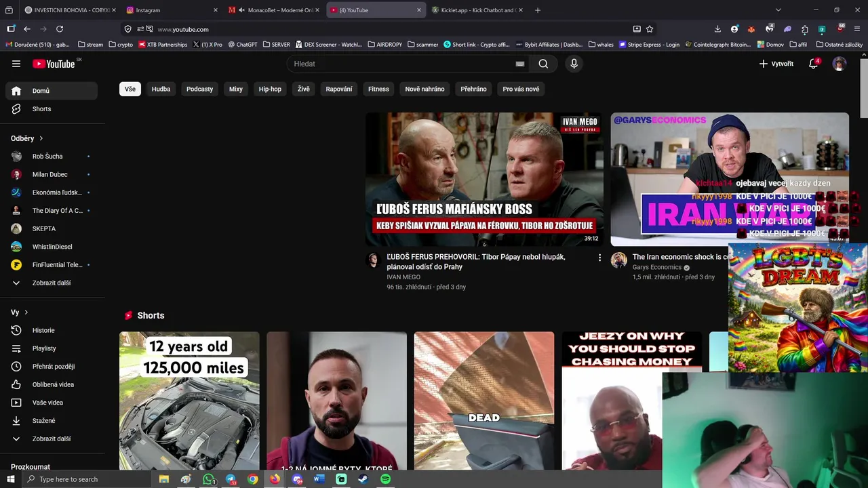Open more options for Ľuboš Ferus video
Screen dimensions: 868x488
(x=599, y=258)
